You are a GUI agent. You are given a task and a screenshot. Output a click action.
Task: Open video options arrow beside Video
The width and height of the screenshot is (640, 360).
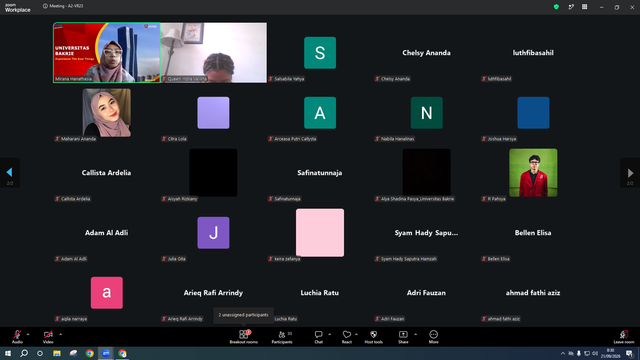pyautogui.click(x=60, y=334)
